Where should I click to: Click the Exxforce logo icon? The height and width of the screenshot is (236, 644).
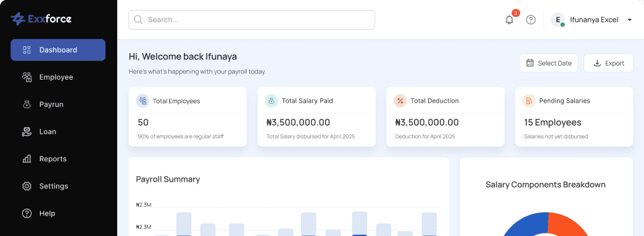18,19
